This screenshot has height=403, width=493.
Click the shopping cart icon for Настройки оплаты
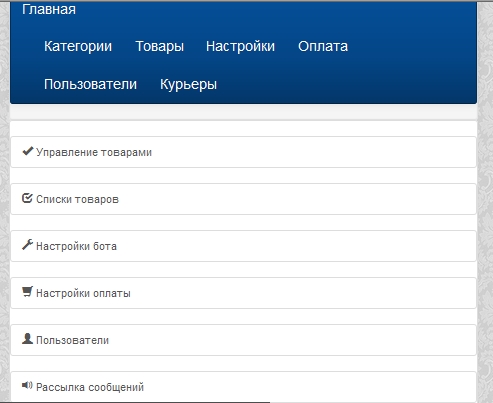[27, 292]
